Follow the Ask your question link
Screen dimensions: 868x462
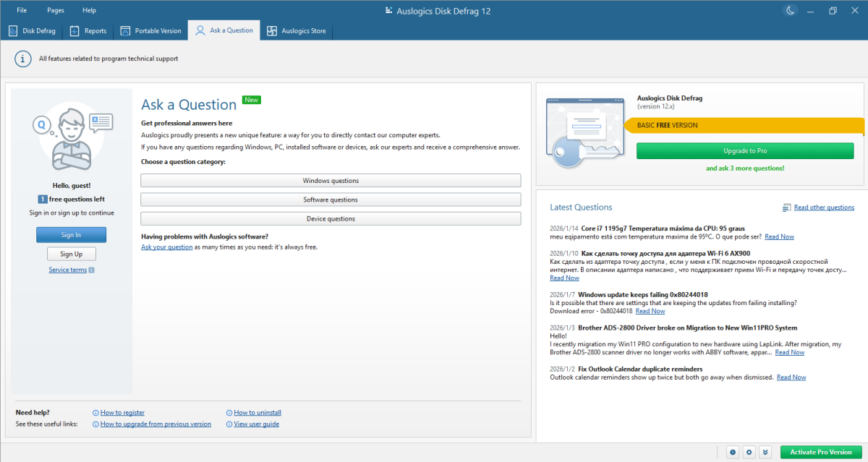pos(166,247)
